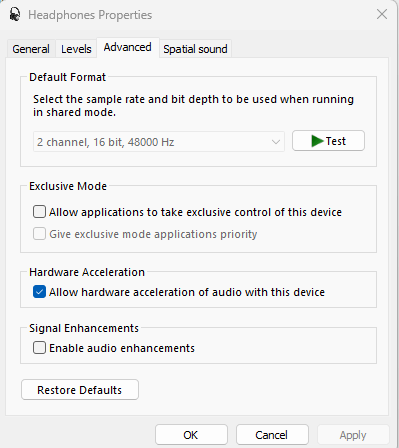Enable audio enhancements checkbox
The image size is (399, 448).
(x=39, y=348)
